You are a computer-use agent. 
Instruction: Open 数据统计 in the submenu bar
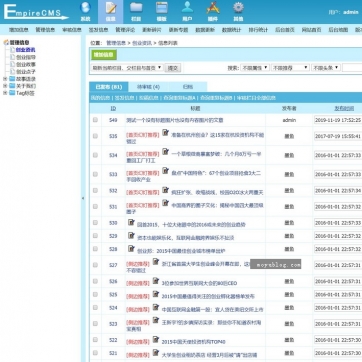pyautogui.click(x=231, y=30)
